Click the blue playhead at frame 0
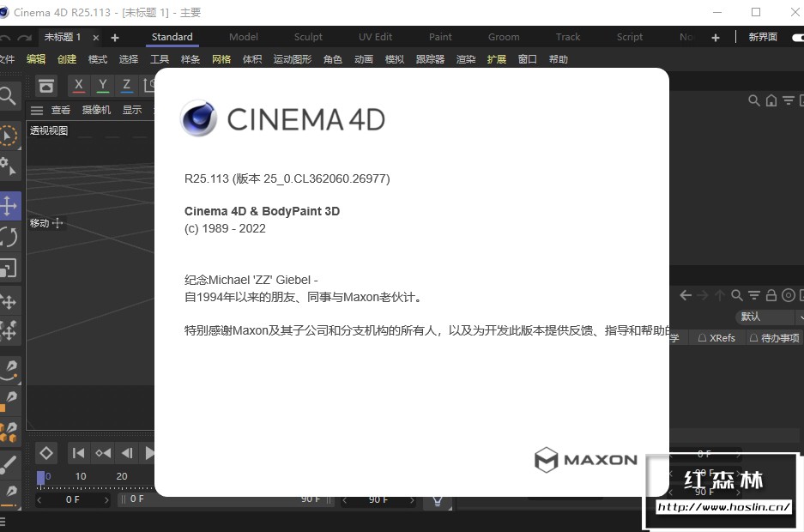Image resolution: width=804 pixels, height=532 pixels. (40, 477)
